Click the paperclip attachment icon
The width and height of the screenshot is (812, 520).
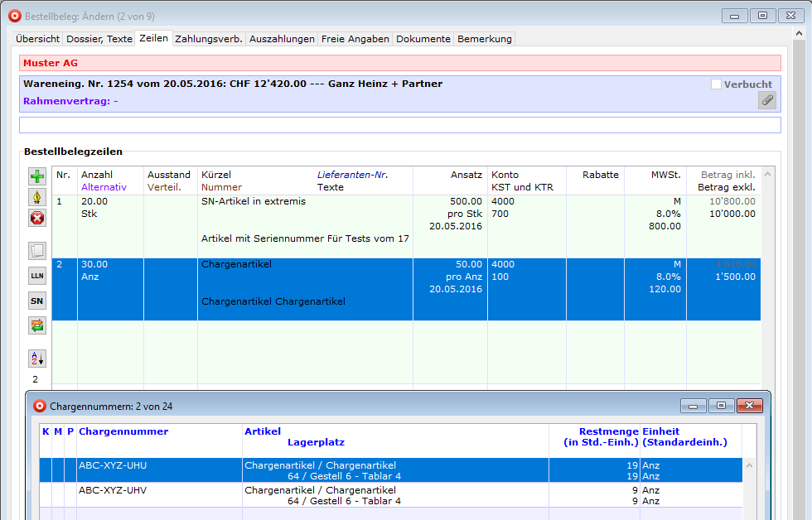pos(767,100)
